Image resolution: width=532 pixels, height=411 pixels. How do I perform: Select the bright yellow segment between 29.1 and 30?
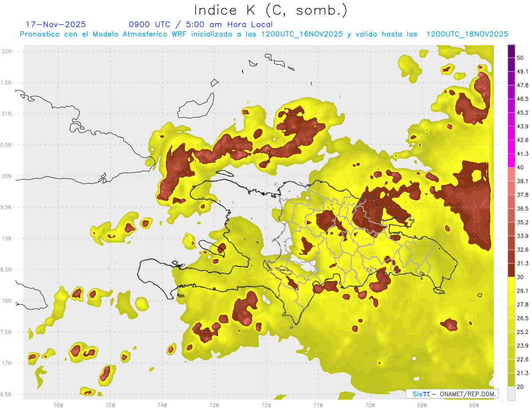(x=511, y=284)
